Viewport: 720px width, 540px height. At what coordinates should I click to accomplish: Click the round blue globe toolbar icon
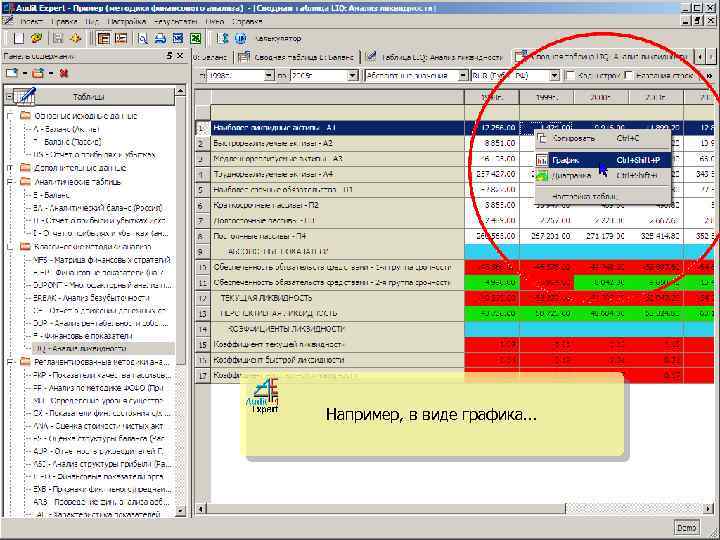coord(241,39)
